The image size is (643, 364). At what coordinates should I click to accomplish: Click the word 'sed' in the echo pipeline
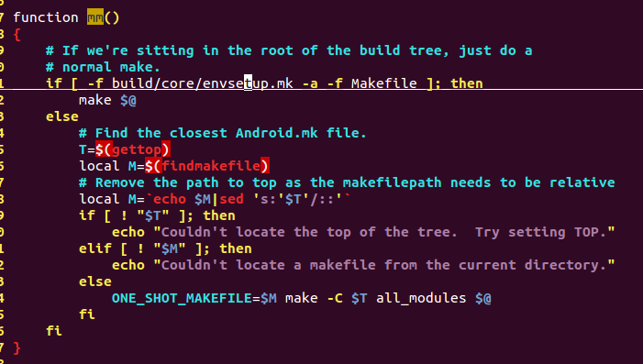click(231, 199)
